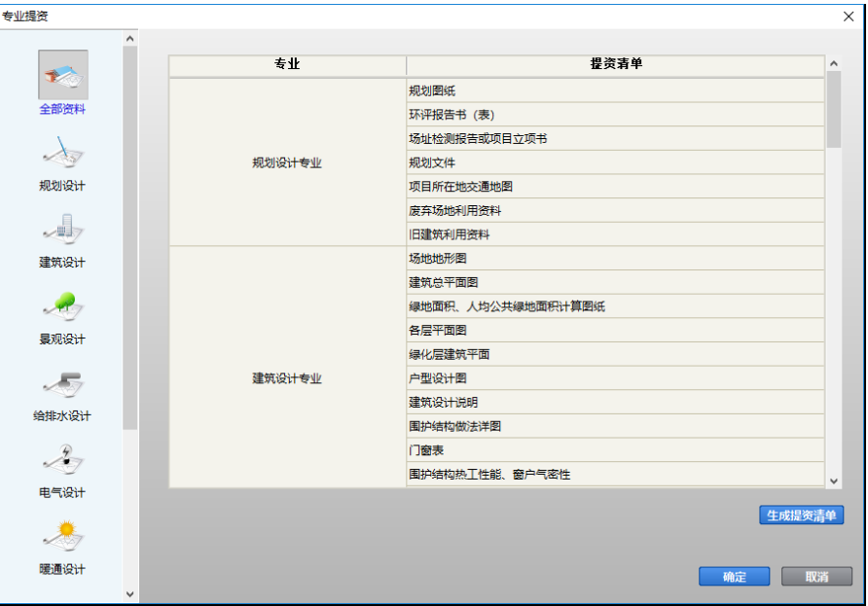Click the table scroll up arrow
This screenshot has width=868, height=606.
tap(834, 63)
